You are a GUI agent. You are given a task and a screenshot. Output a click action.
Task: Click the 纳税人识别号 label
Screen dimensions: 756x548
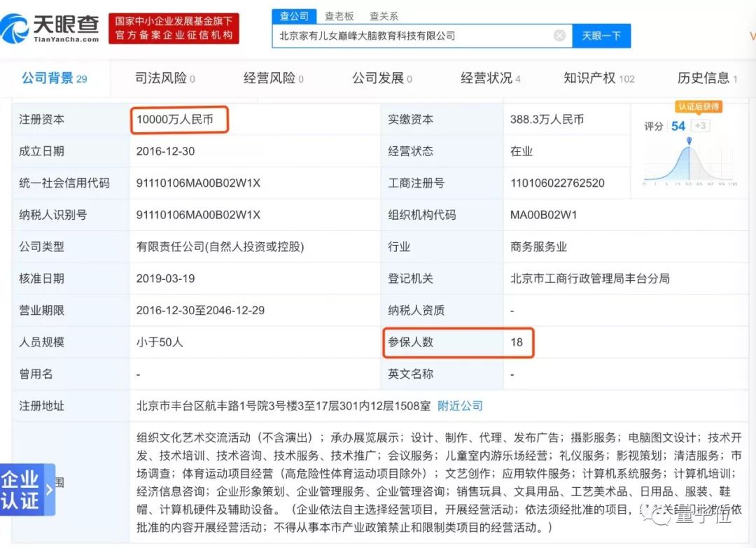coord(52,215)
